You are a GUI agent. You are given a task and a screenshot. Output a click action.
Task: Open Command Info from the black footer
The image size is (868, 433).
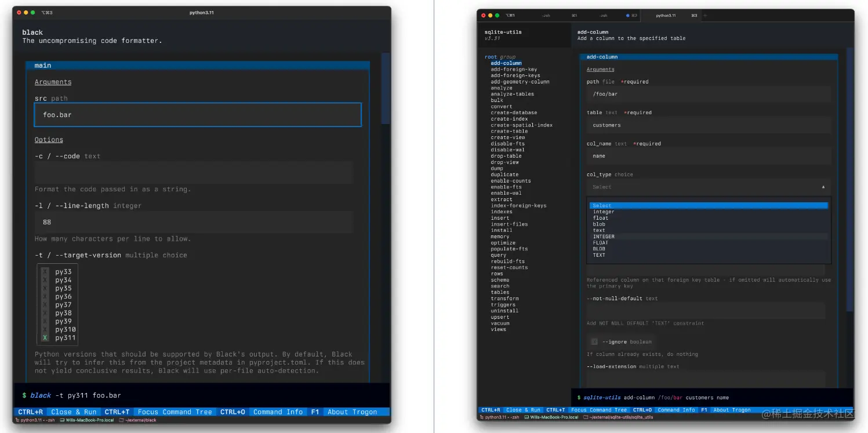pyautogui.click(x=278, y=412)
